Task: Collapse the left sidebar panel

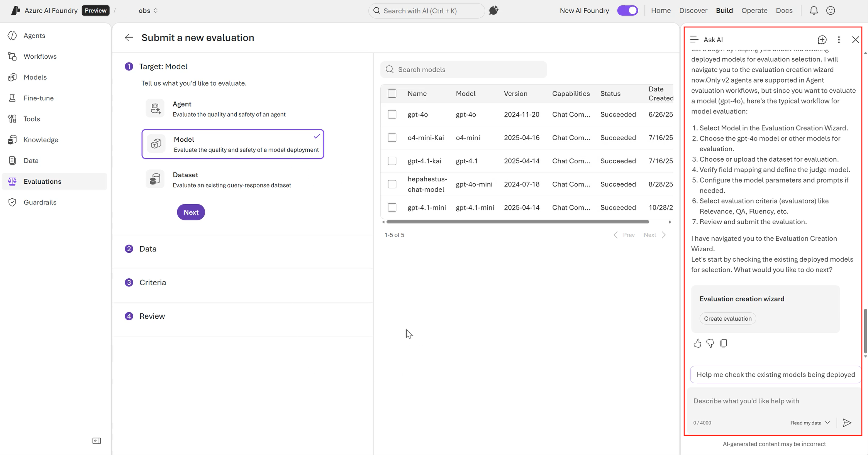Action: coord(97,441)
